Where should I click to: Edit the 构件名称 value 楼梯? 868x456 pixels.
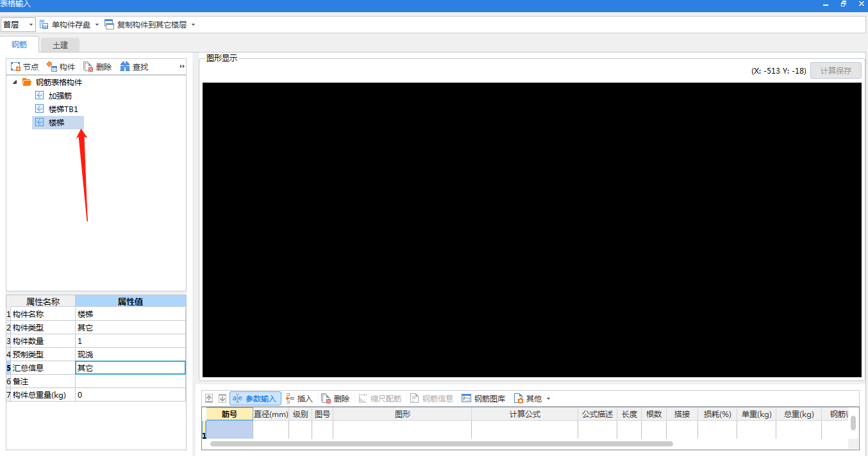tap(130, 314)
